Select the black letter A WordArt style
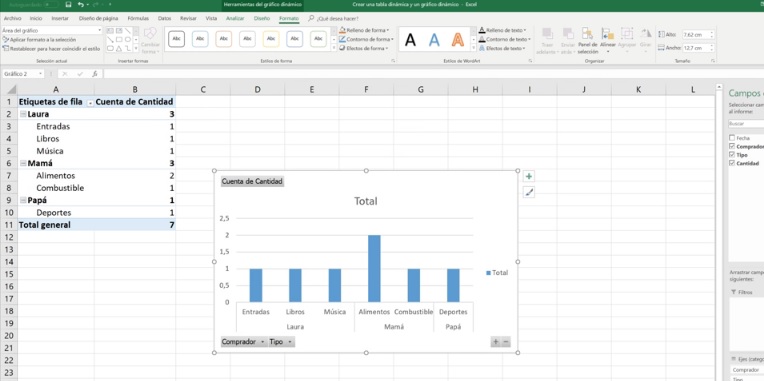The width and height of the screenshot is (764, 381). 411,39
